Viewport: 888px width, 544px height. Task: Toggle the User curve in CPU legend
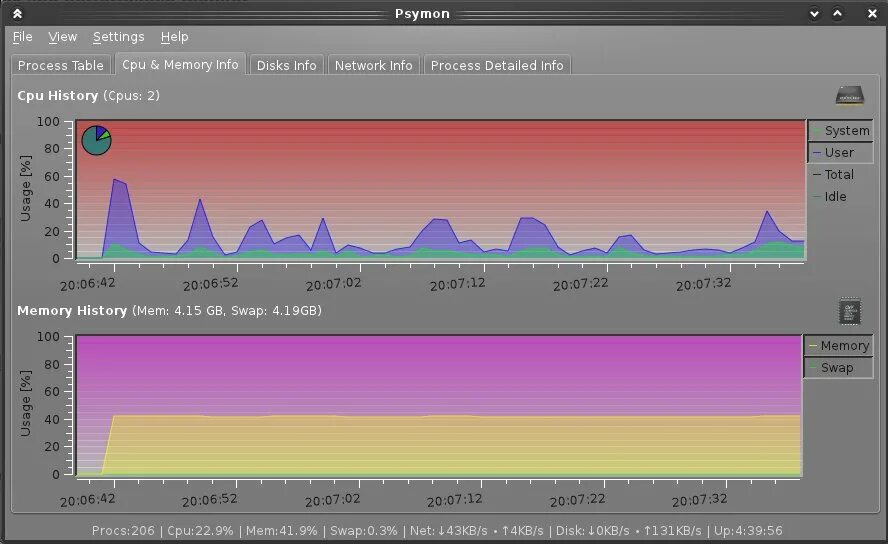[x=840, y=153]
